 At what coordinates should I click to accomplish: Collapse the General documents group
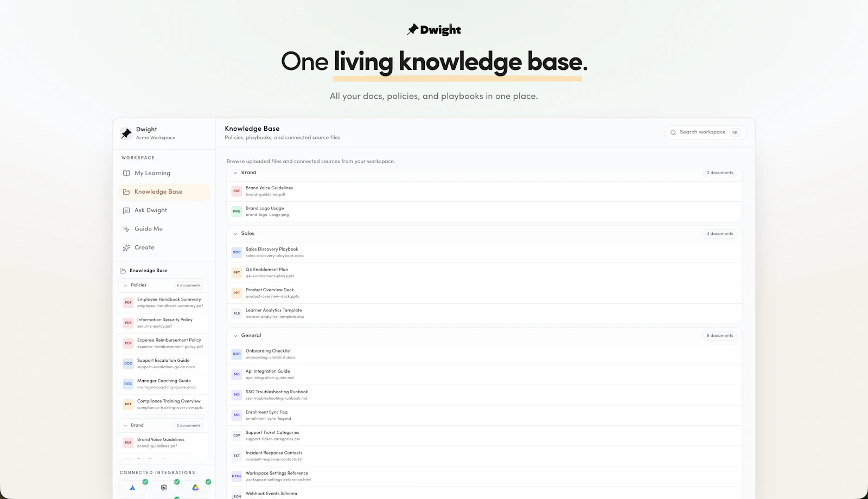[235, 336]
